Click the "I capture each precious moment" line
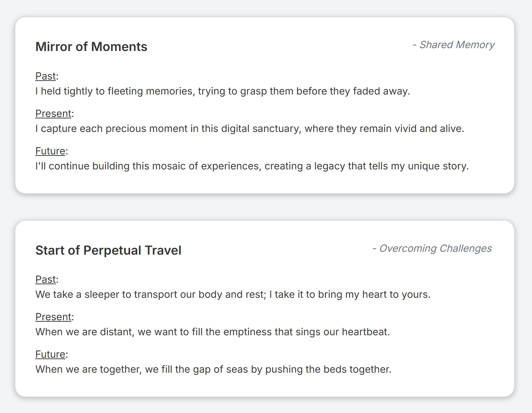Viewport: 532px width, 413px height. coord(249,129)
